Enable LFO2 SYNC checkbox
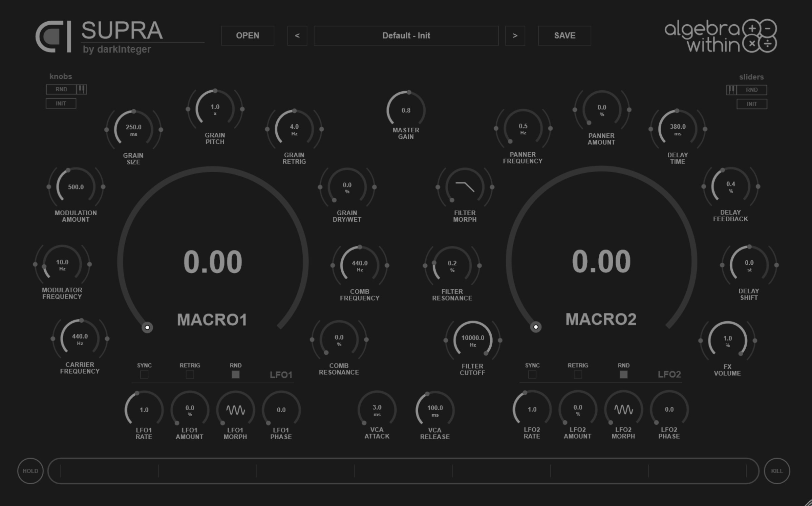Viewport: 812px width, 506px height. click(x=532, y=375)
